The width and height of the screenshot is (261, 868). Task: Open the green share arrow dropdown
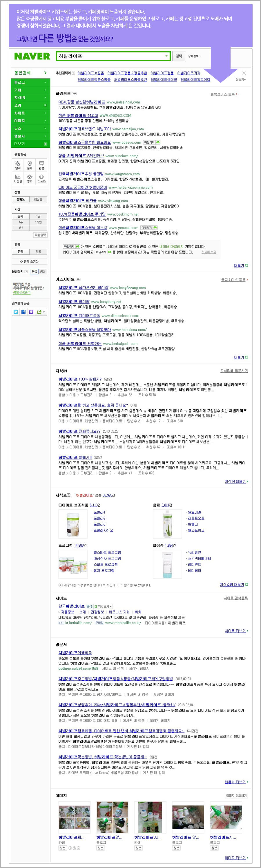pyautogui.click(x=41, y=312)
